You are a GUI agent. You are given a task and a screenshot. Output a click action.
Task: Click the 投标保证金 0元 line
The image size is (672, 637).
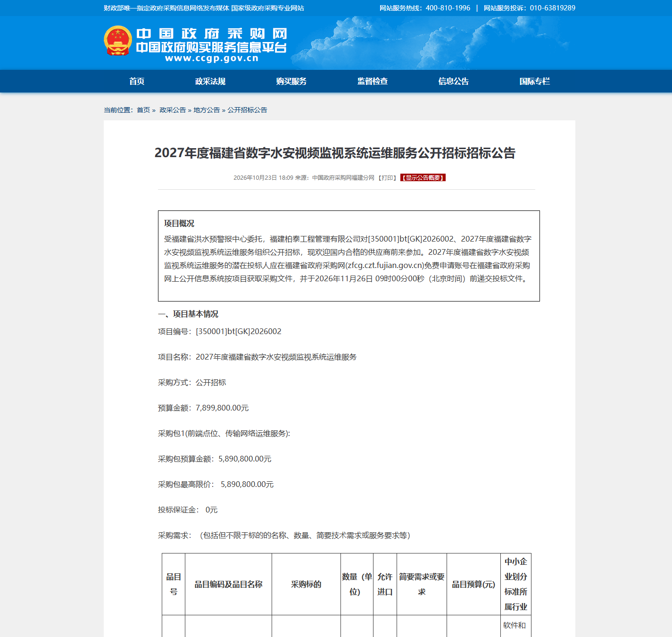pyautogui.click(x=188, y=510)
